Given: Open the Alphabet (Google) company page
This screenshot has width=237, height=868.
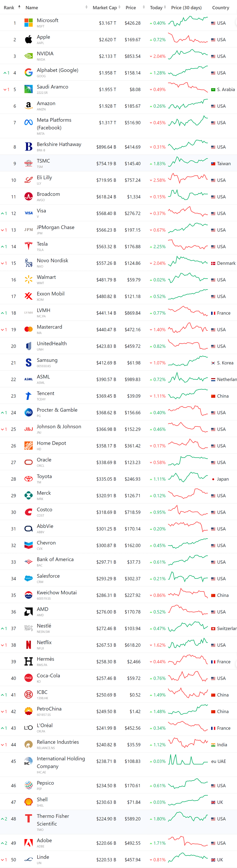Looking at the screenshot, I should pos(57,70).
